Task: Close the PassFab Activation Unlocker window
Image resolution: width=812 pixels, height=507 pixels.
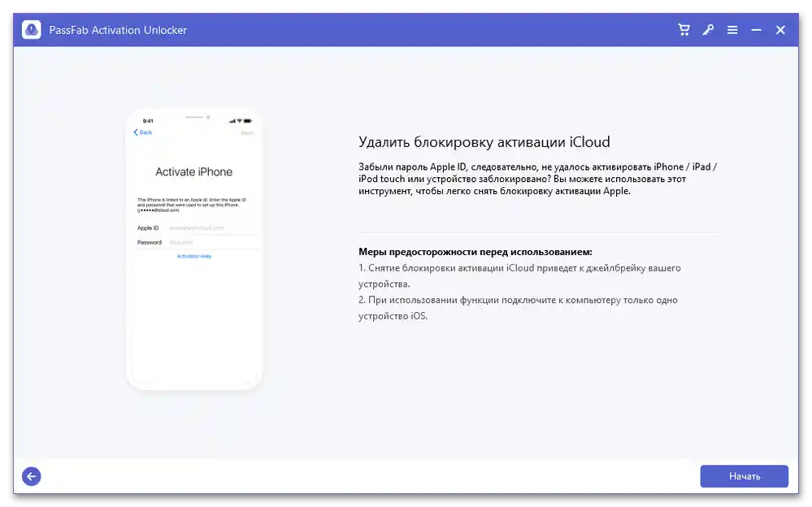Action: (x=780, y=30)
